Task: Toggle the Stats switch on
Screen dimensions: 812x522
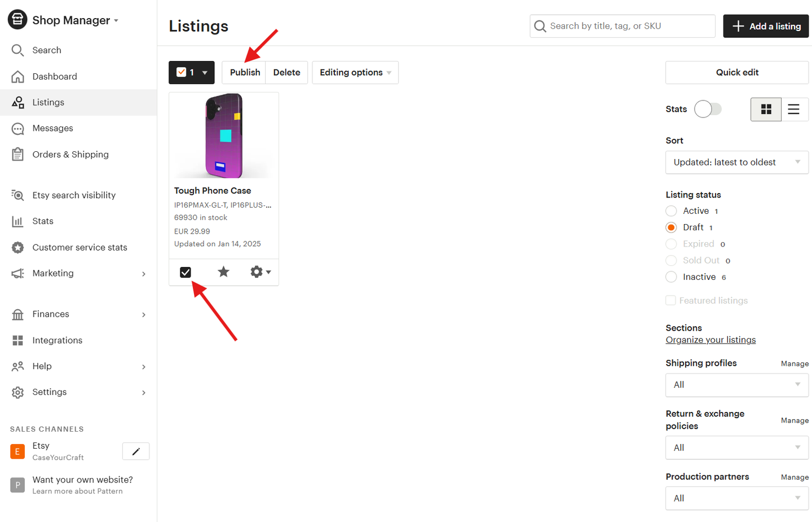Action: tap(708, 108)
